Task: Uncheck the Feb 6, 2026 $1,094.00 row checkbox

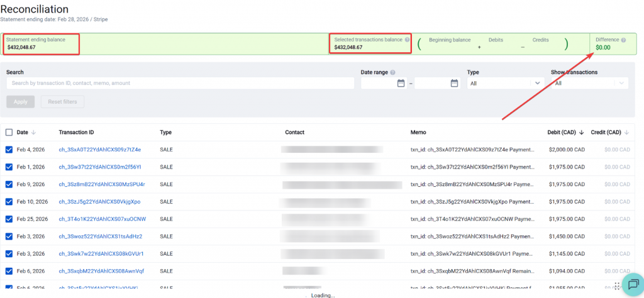Action: pos(9,271)
